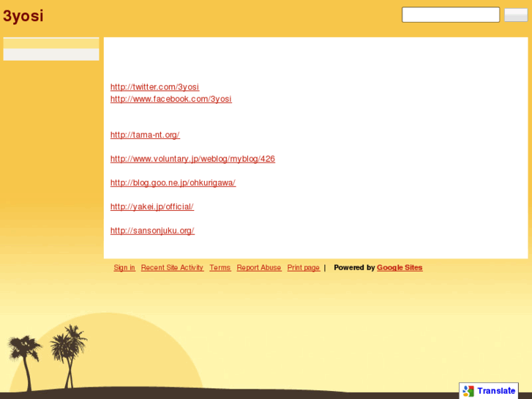Visit the tama-nt.org link

click(x=145, y=135)
